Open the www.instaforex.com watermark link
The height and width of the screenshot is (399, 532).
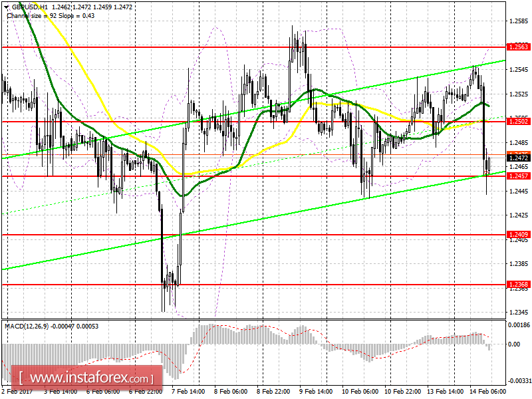click(x=86, y=378)
